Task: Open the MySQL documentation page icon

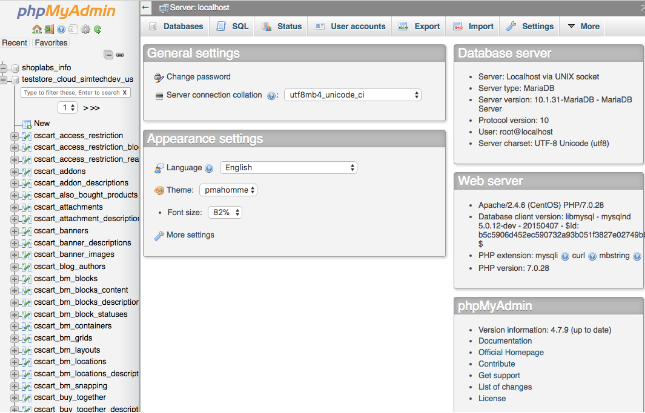Action: (x=73, y=29)
